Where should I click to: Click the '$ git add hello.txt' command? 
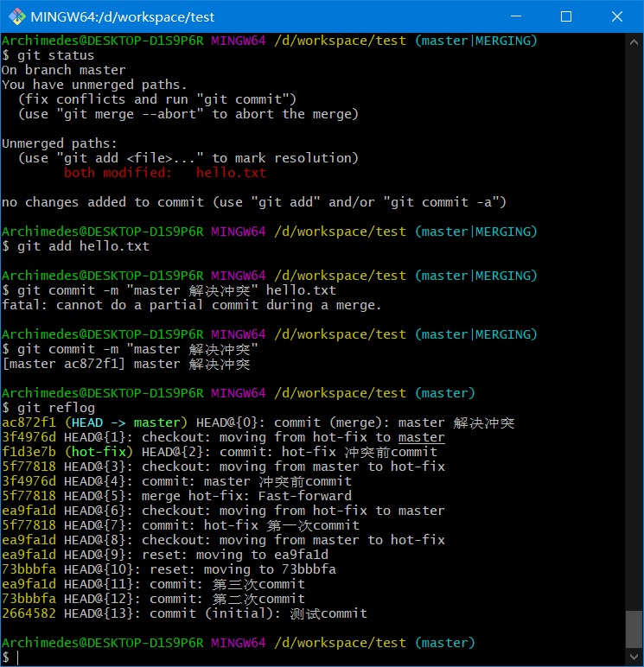coord(76,246)
